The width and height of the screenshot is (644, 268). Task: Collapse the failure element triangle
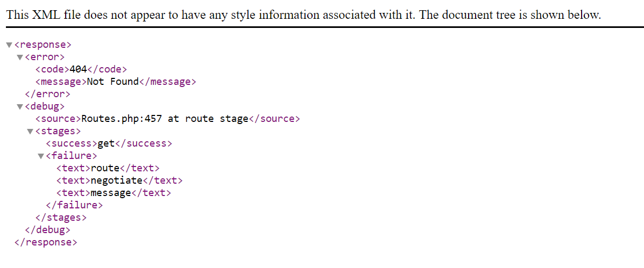[41, 156]
